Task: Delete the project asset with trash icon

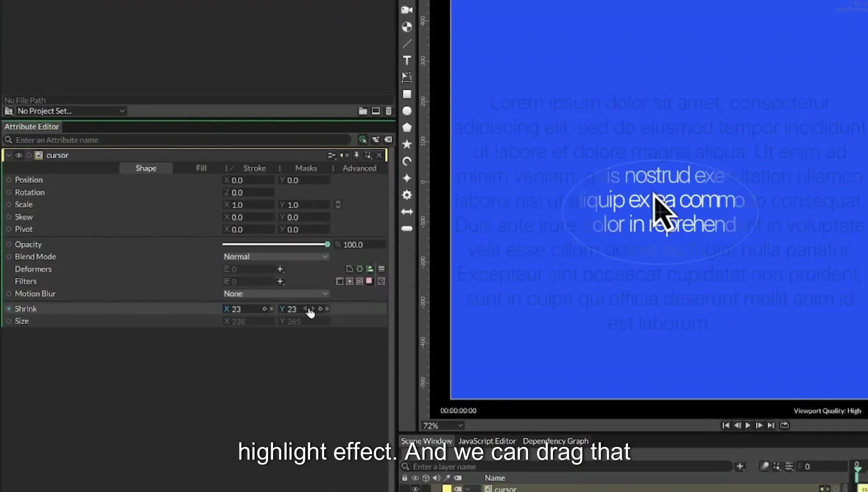Action: coord(388,111)
